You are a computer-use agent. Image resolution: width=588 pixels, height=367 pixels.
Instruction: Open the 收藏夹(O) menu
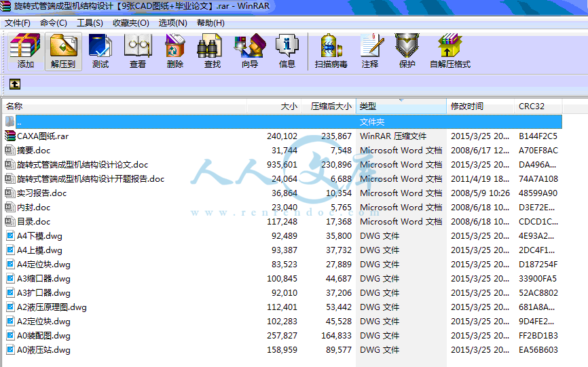point(130,23)
